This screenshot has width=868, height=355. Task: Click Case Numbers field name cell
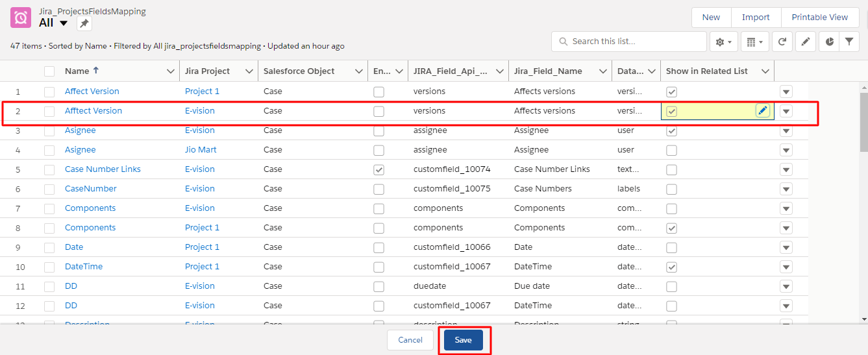pyautogui.click(x=543, y=189)
